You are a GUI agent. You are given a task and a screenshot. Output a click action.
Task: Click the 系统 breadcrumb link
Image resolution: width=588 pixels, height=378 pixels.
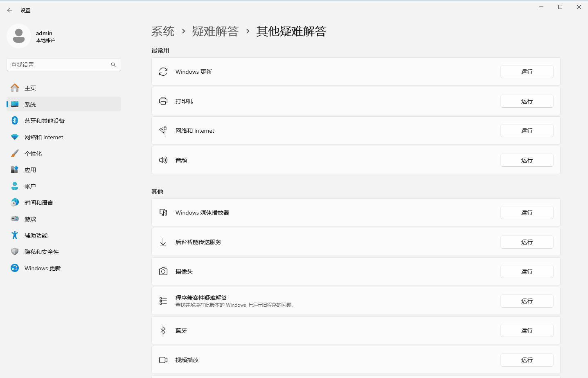click(163, 31)
